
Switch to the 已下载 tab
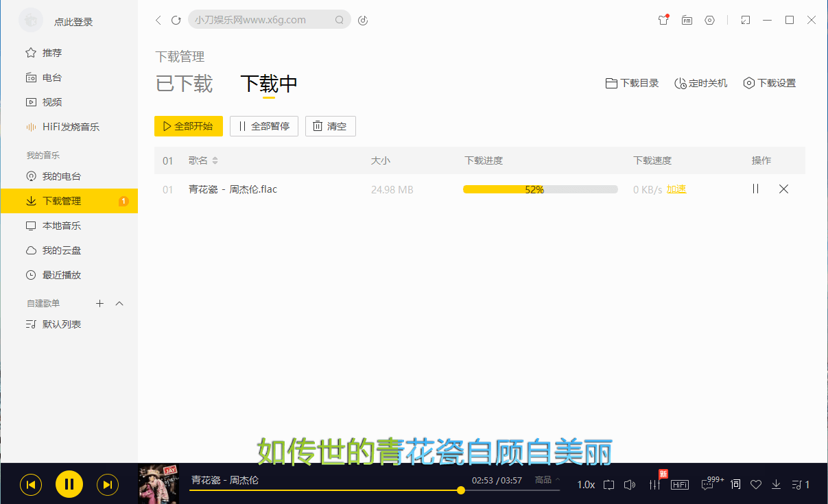tap(183, 83)
